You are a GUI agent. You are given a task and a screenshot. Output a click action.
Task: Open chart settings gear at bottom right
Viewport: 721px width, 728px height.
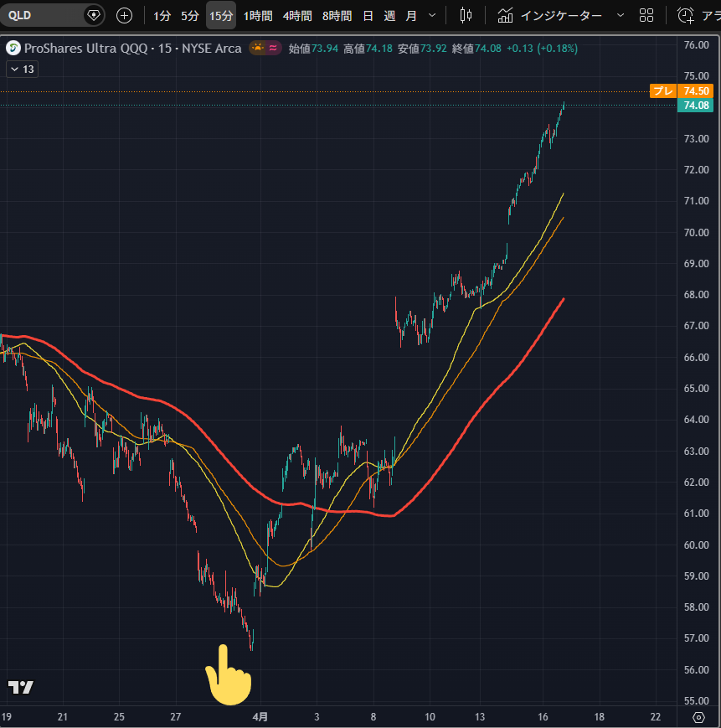[x=698, y=717]
